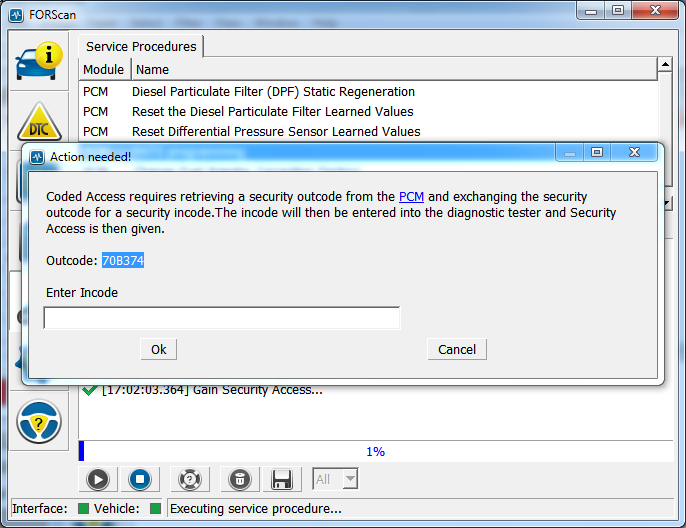Click the lifebuoy help icon
Viewport: 686px width, 528px height.
click(188, 479)
